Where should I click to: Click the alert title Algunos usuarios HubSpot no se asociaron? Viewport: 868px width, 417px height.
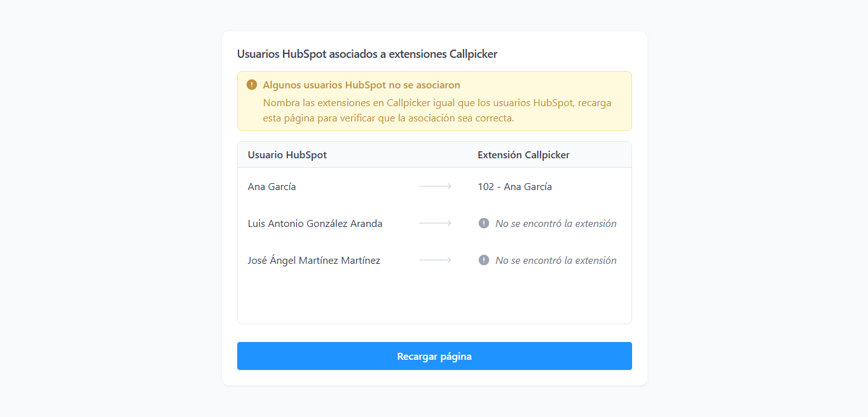click(x=361, y=85)
